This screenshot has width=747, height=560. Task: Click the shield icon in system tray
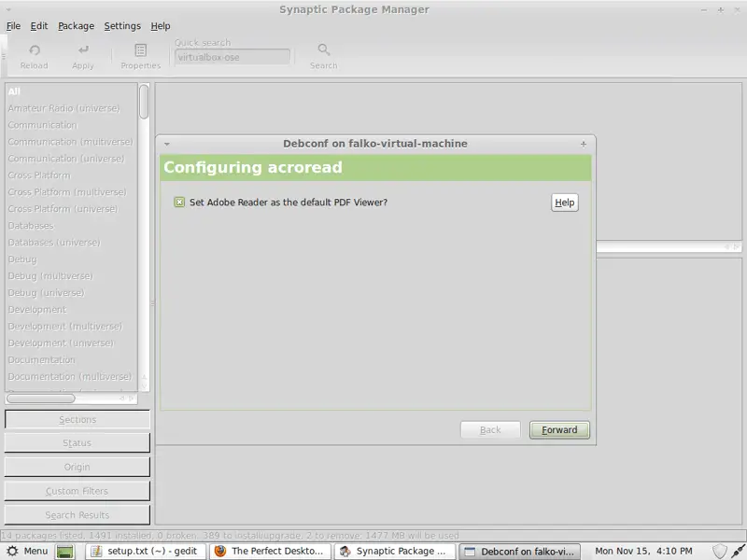[720, 551]
